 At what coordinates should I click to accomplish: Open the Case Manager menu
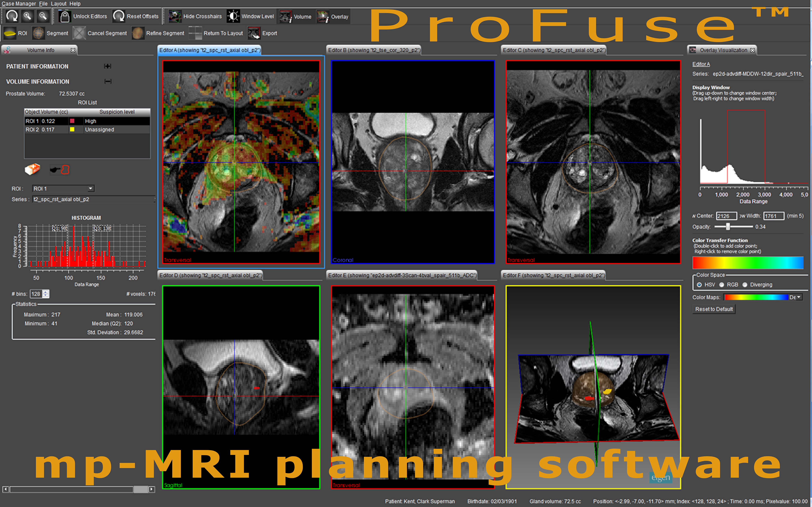(x=18, y=4)
